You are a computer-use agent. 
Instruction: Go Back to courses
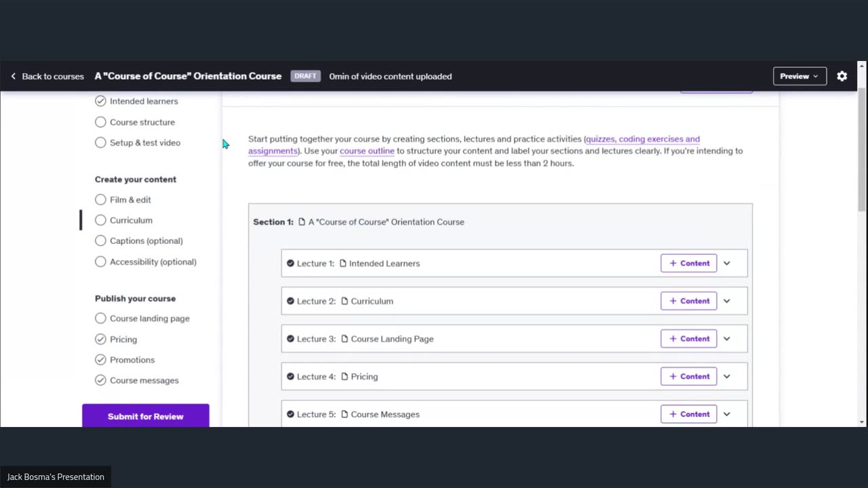47,77
